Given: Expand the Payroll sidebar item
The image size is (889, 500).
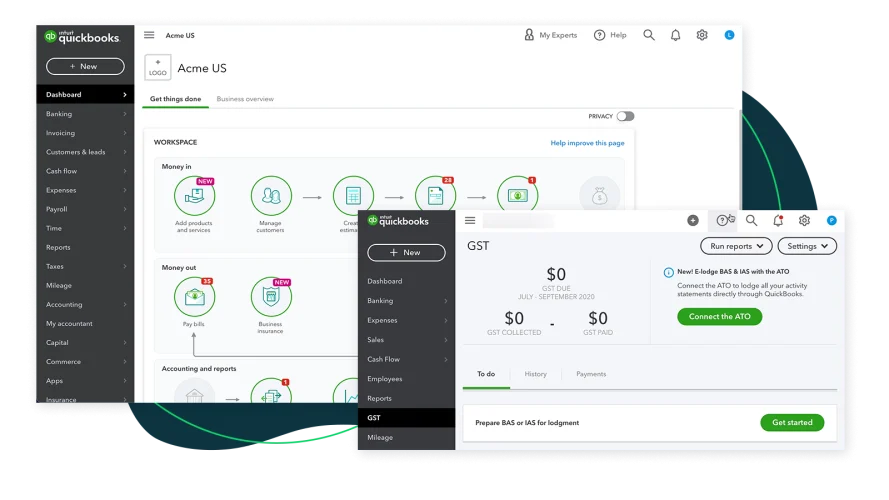Looking at the screenshot, I should [x=85, y=209].
